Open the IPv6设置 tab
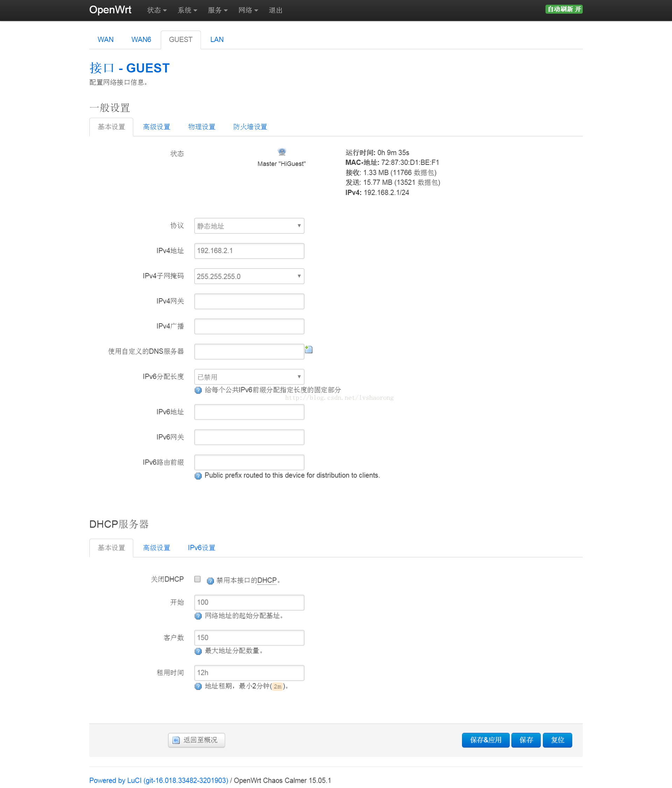The height and width of the screenshot is (788, 672). [202, 548]
